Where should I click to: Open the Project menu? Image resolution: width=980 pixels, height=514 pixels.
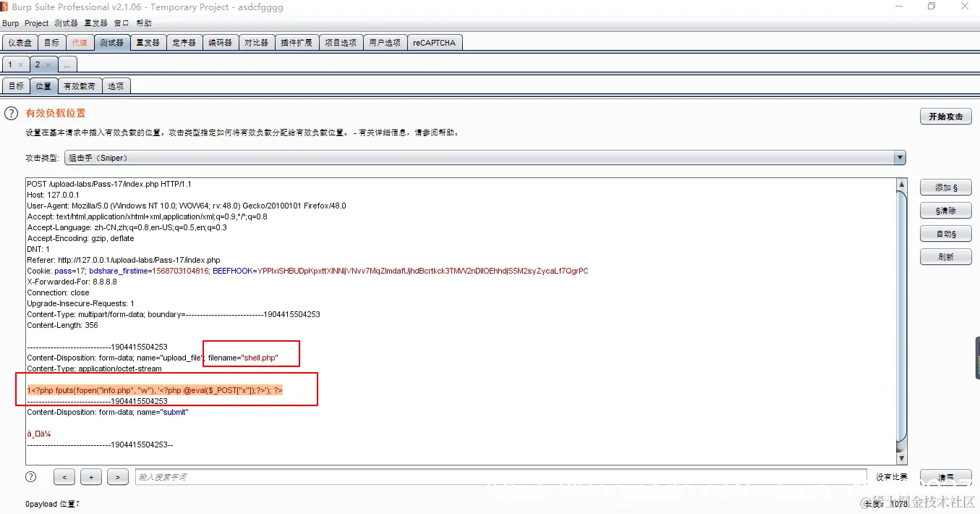(37, 23)
